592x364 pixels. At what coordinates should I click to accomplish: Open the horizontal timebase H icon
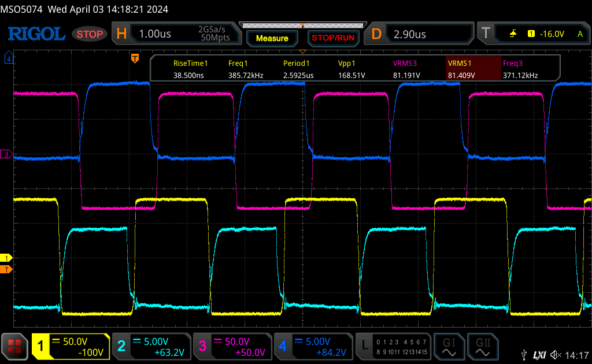[121, 34]
